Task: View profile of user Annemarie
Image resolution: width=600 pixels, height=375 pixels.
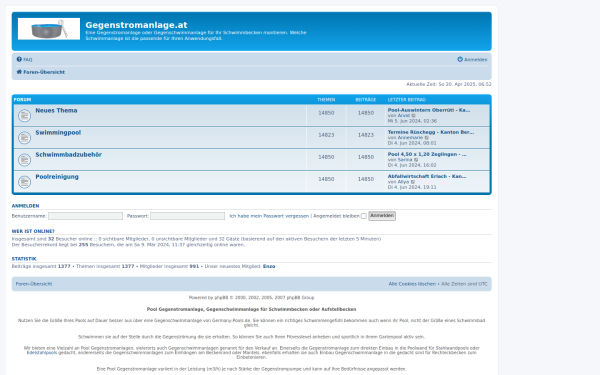Action: tap(411, 137)
